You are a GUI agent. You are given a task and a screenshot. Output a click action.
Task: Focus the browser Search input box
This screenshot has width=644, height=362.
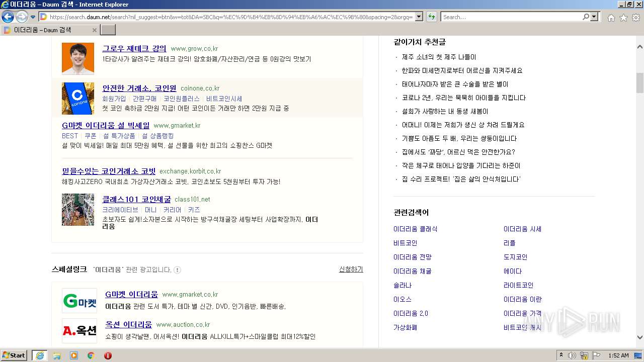[511, 17]
